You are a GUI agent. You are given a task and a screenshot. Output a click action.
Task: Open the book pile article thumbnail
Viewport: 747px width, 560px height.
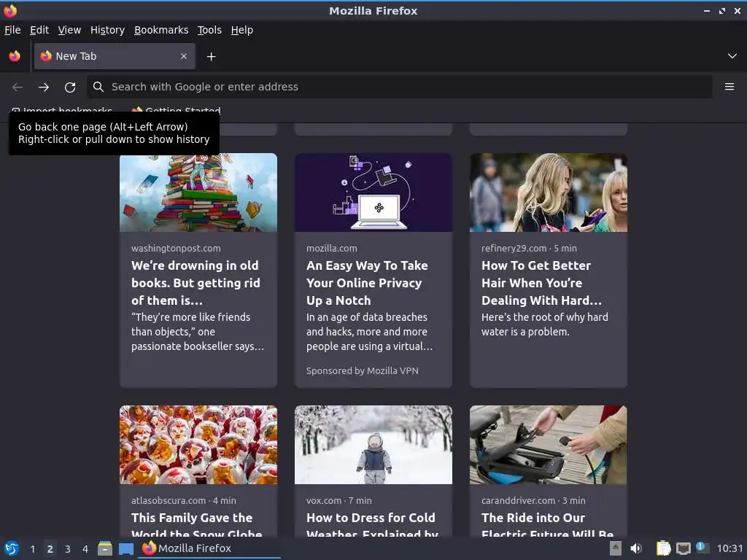coord(198,192)
